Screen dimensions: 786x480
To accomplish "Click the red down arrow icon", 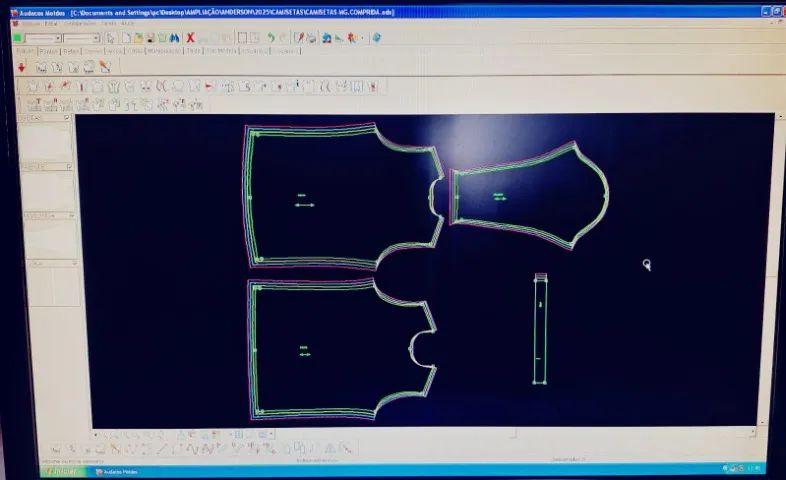I will pos(22,67).
